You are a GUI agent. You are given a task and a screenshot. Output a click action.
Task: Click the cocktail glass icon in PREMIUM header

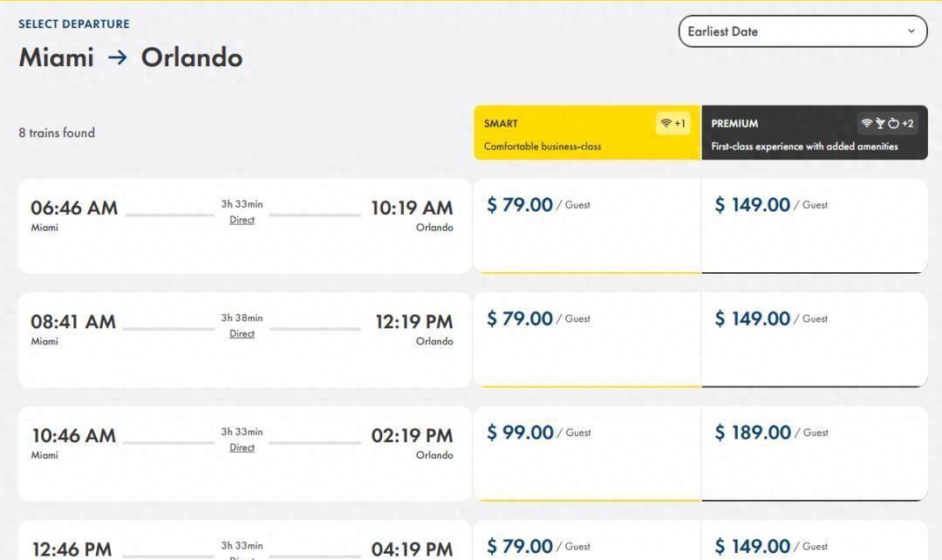[x=880, y=123]
